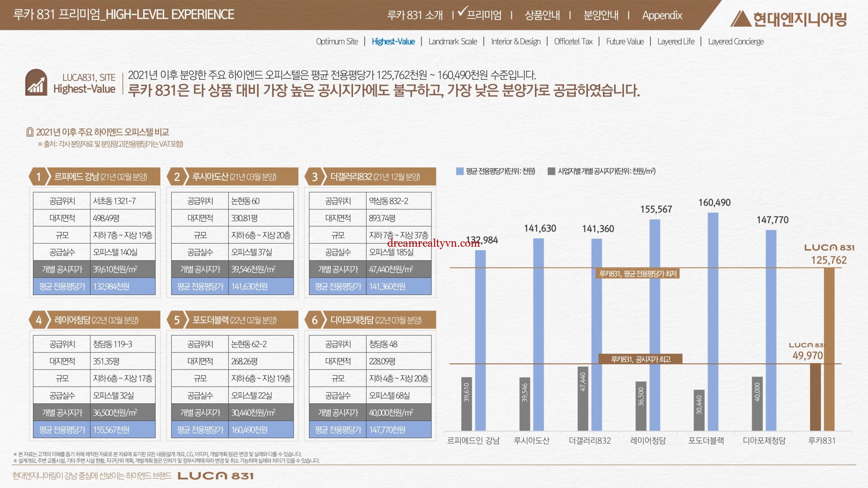The height and width of the screenshot is (488, 868).
Task: Switch to the Landmark Scale tab
Action: [452, 42]
